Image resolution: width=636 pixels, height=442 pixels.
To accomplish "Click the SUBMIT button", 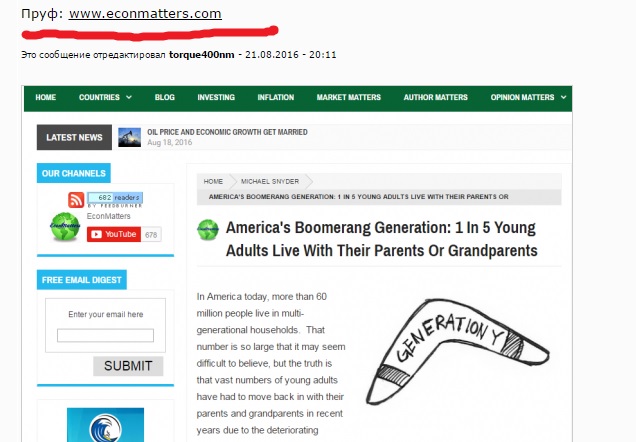I will 128,366.
